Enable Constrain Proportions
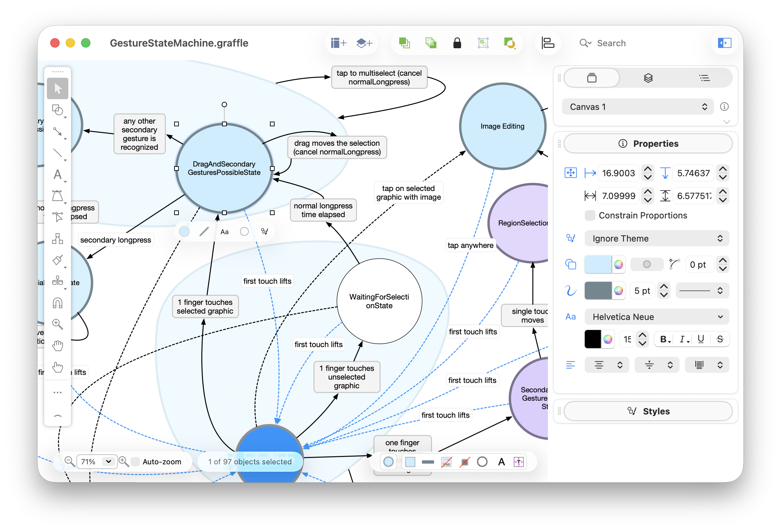The width and height of the screenshot is (781, 532). click(590, 215)
